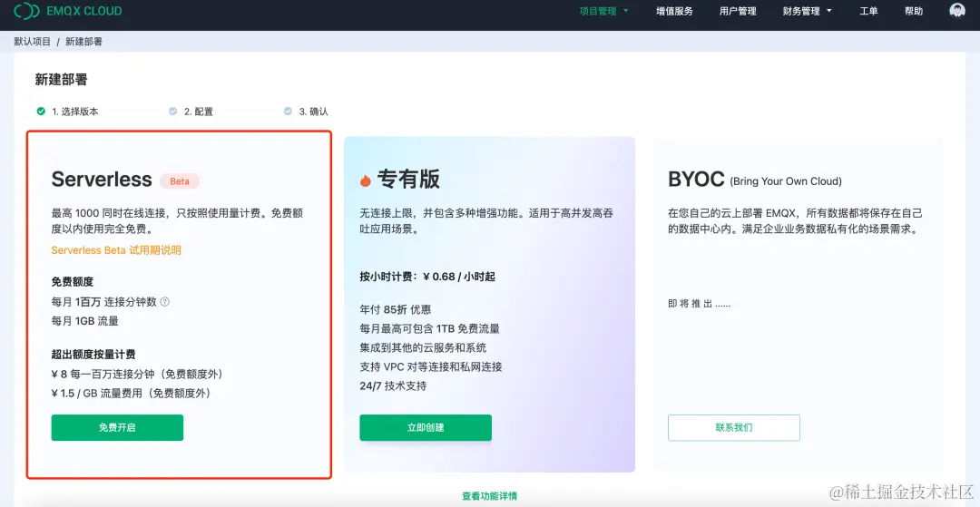980x507 pixels.
Task: Open the 用户管理 menu item
Action: [x=738, y=11]
